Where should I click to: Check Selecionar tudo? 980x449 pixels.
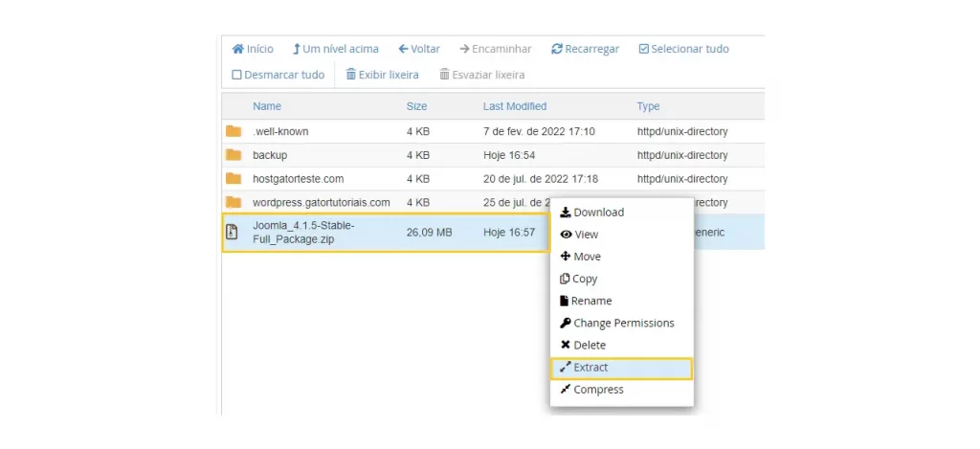[683, 49]
